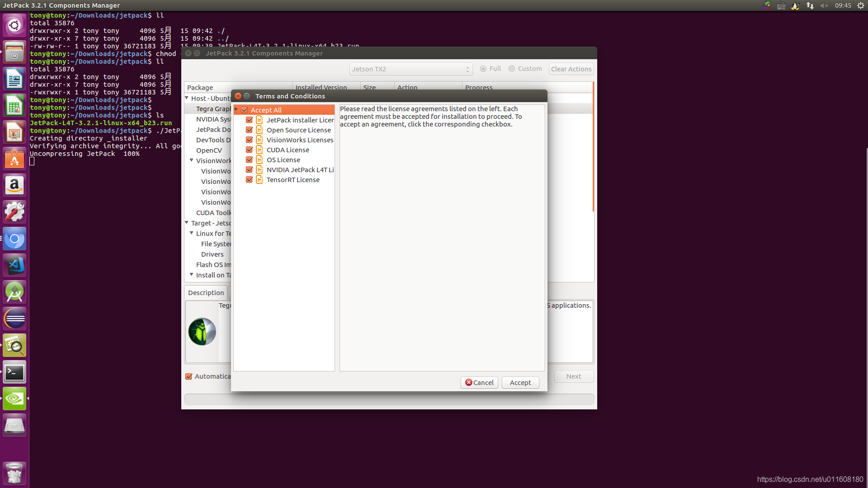Launch LibreOffice Writer from dock

14,79
